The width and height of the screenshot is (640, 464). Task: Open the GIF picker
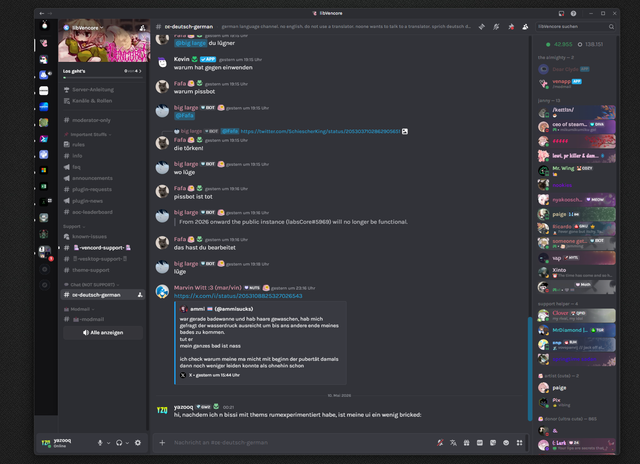(480, 443)
